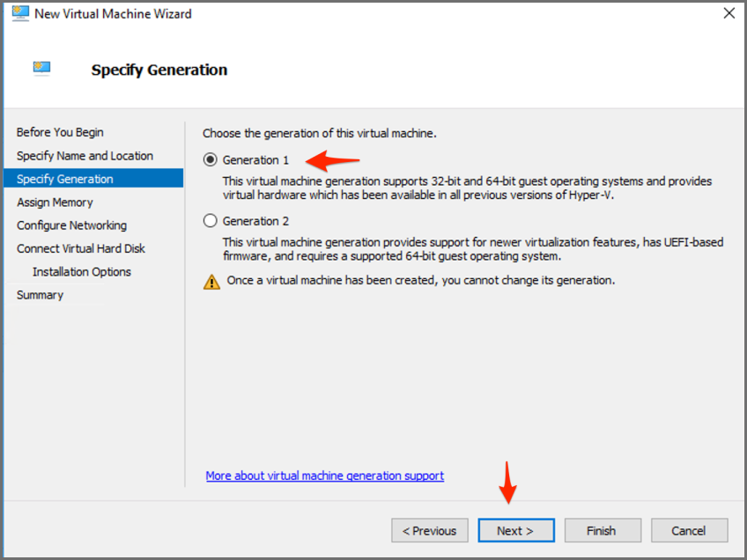
Task: Choose the Generation 2 radio button
Action: point(210,221)
